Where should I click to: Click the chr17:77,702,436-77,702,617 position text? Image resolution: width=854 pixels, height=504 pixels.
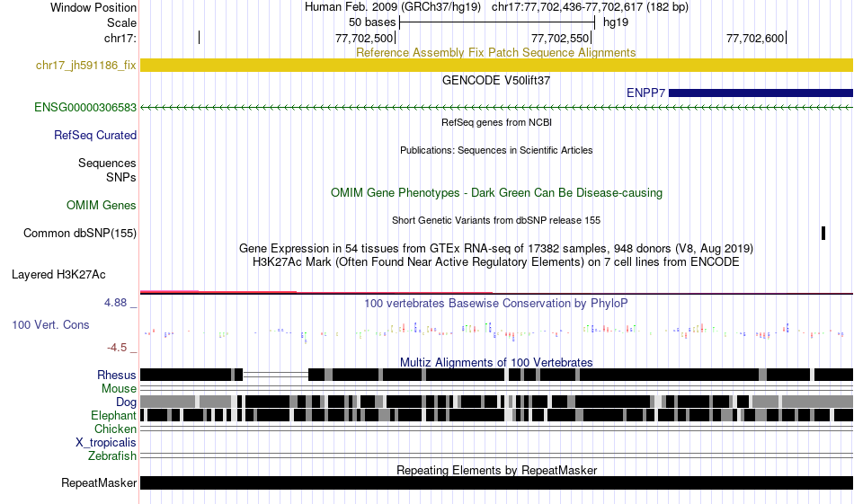click(x=590, y=7)
